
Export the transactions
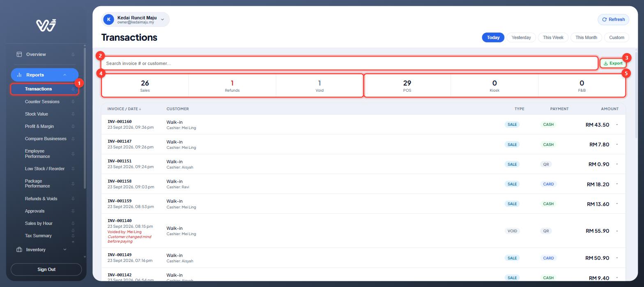click(613, 63)
